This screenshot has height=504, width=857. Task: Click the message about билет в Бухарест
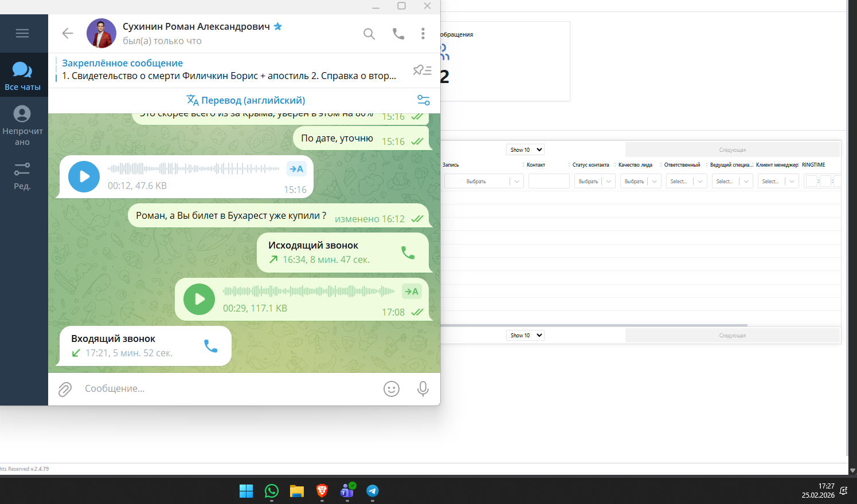pos(279,216)
